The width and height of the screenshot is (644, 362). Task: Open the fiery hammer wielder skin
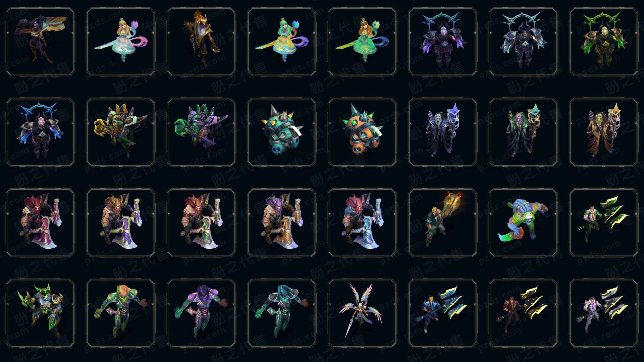click(443, 223)
